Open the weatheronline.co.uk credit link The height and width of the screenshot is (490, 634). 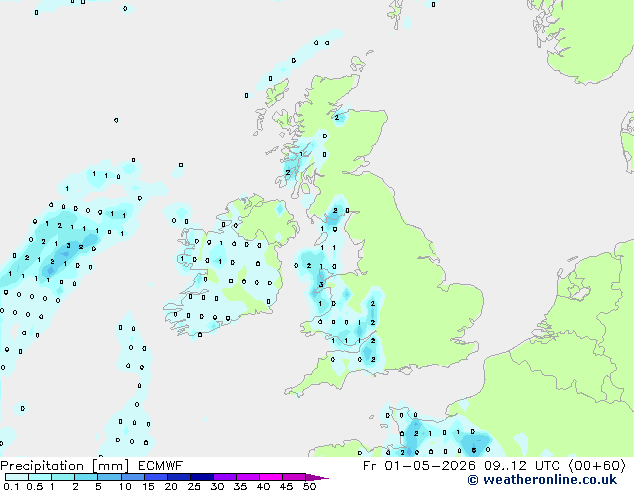pyautogui.click(x=542, y=480)
